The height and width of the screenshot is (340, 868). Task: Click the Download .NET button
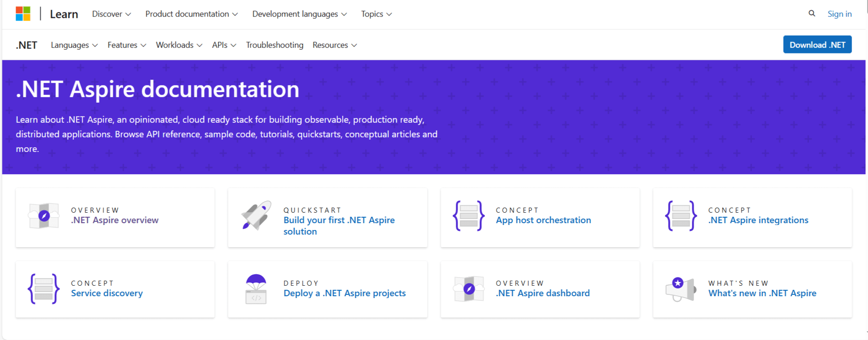tap(817, 45)
